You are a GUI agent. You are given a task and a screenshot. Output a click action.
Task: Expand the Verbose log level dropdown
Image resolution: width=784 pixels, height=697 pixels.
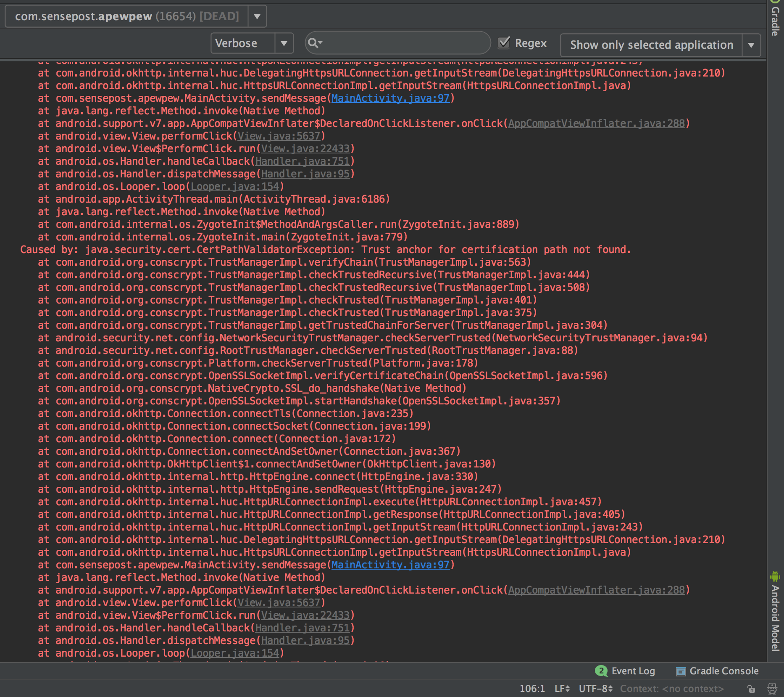point(284,43)
